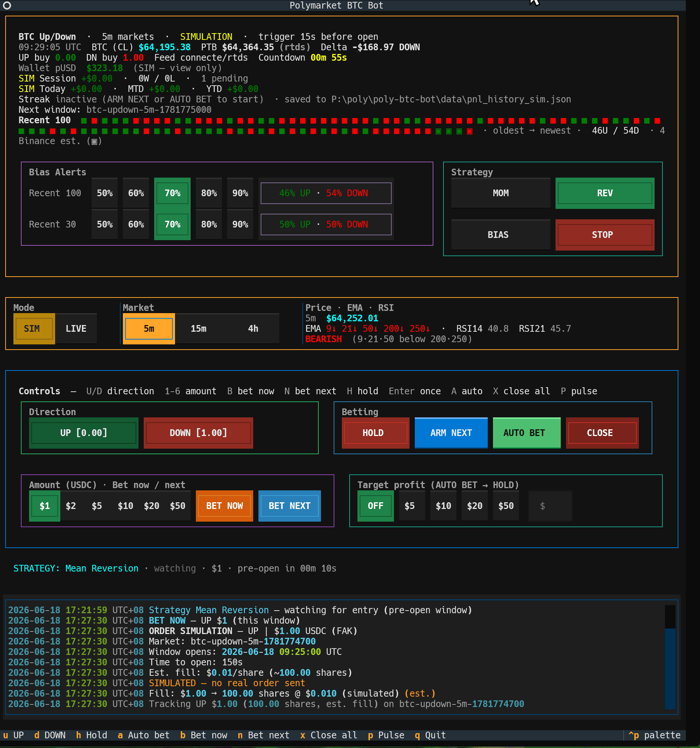Viewport: 700px width, 748px height.
Task: Pick DOWN [1.00] direction
Action: 198,433
